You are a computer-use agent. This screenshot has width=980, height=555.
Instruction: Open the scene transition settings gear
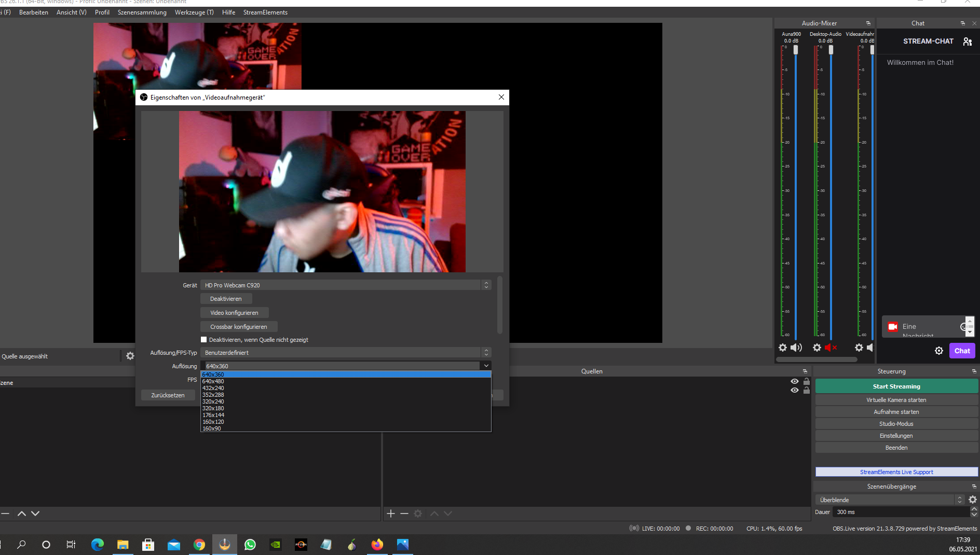point(973,499)
